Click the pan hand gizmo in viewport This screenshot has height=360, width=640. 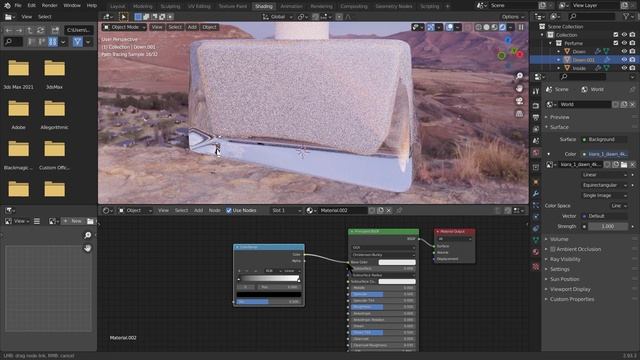coord(519,88)
